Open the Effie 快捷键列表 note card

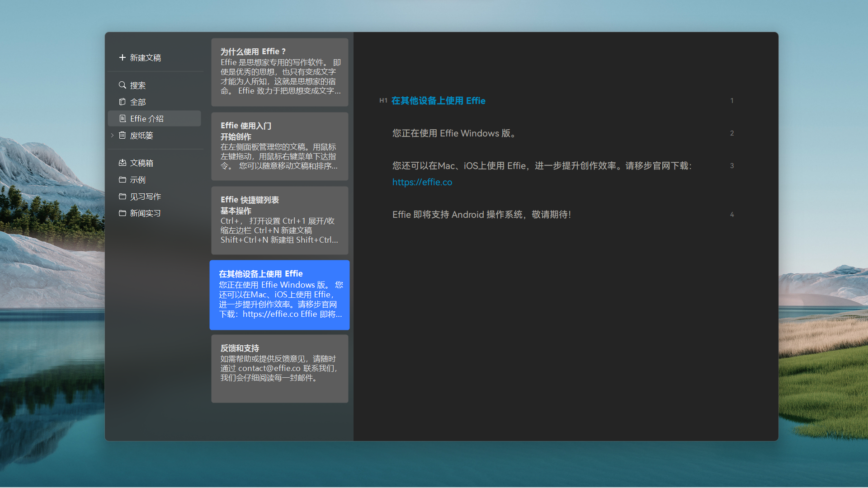click(x=279, y=220)
